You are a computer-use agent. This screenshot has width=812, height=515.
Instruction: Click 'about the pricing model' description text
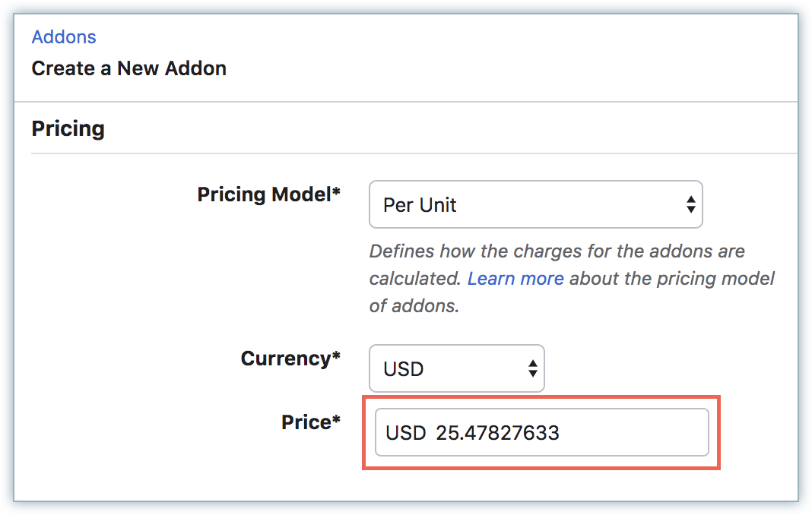[x=671, y=279]
